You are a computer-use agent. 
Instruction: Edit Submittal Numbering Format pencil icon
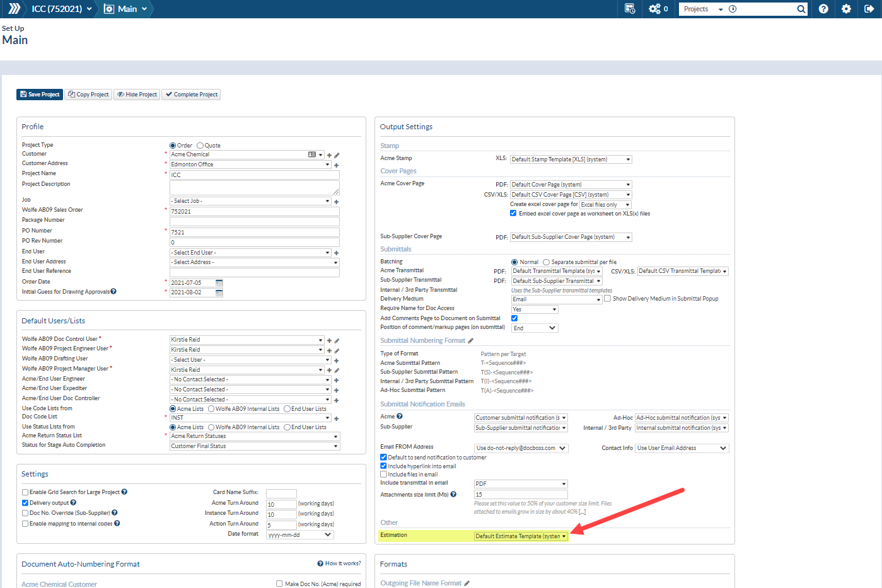[x=470, y=340]
